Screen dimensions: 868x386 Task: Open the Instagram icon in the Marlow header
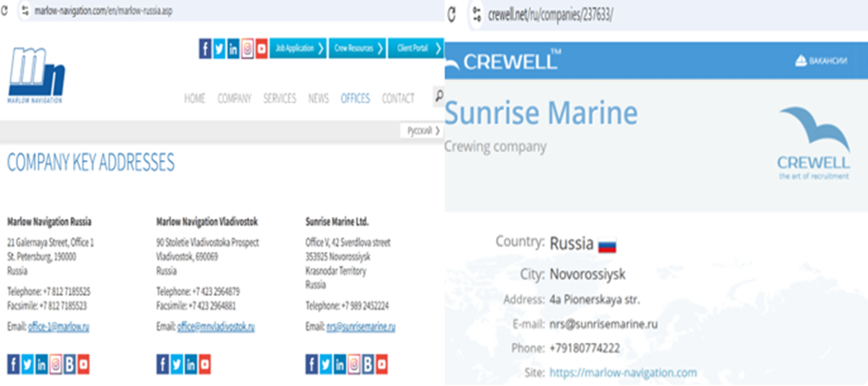[x=247, y=48]
